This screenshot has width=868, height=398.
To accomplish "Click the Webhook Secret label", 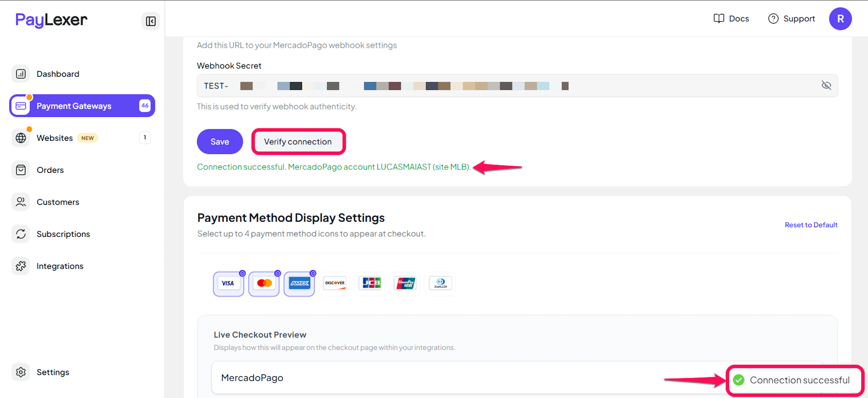I will tap(229, 65).
